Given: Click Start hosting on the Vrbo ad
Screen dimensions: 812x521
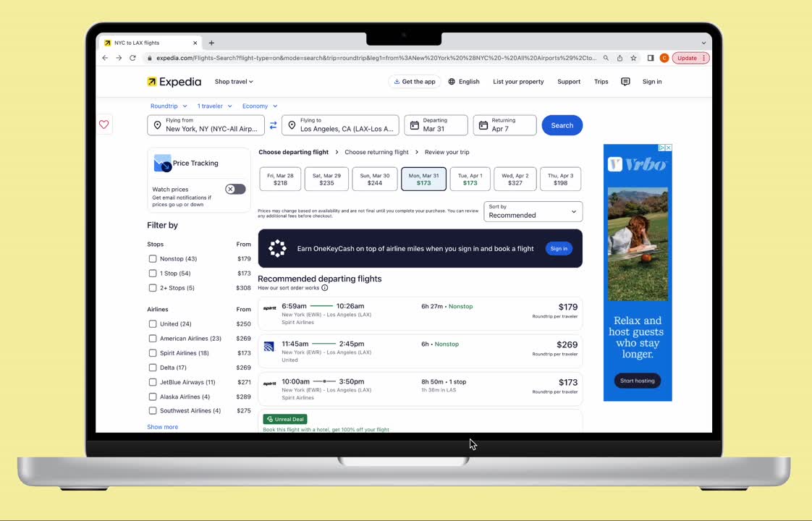Looking at the screenshot, I should click(x=638, y=381).
